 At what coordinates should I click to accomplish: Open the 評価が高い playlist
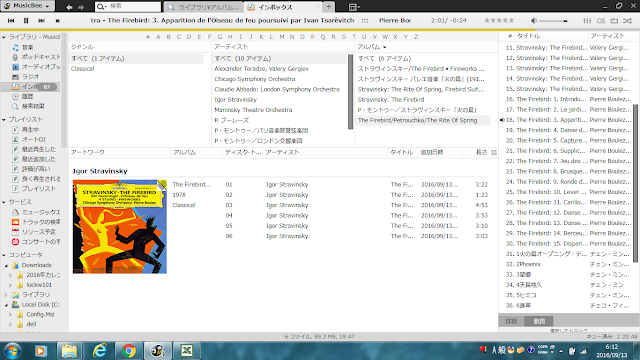click(x=31, y=169)
